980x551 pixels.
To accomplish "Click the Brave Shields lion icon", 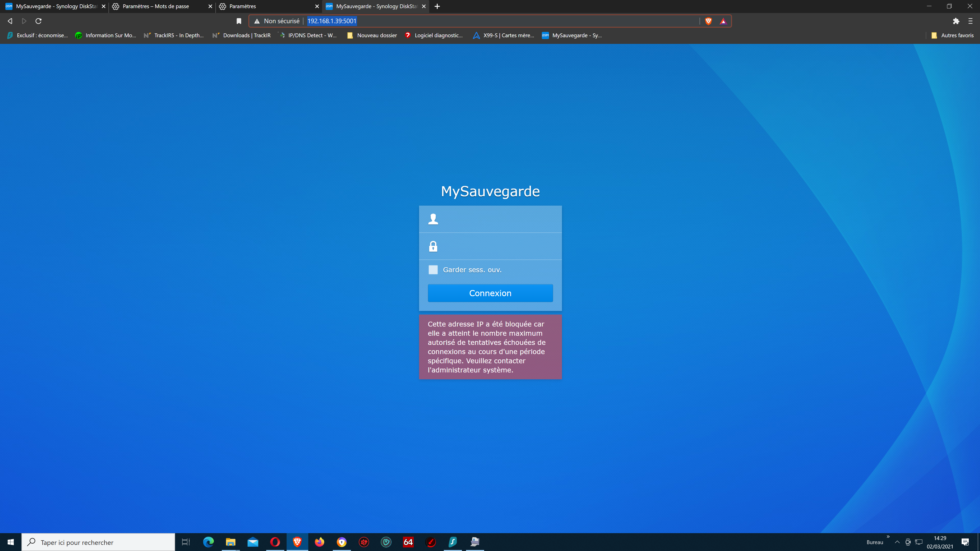I will (x=708, y=21).
